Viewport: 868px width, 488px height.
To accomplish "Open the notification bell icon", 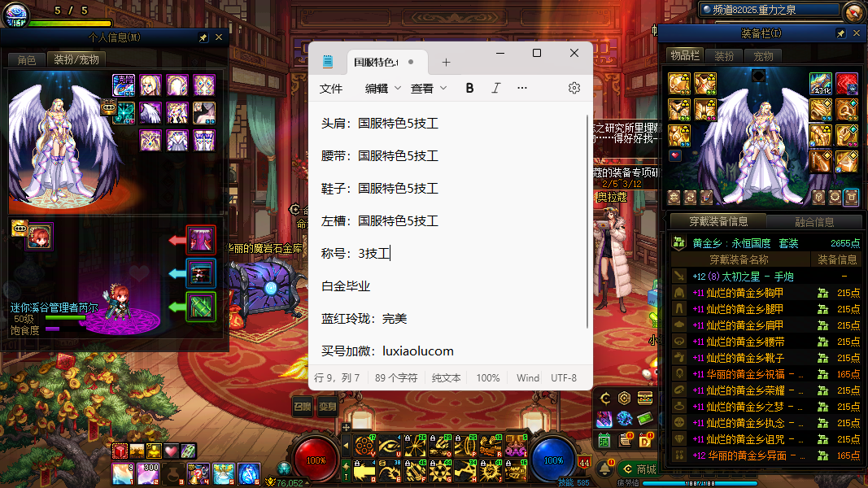I will click(x=606, y=469).
